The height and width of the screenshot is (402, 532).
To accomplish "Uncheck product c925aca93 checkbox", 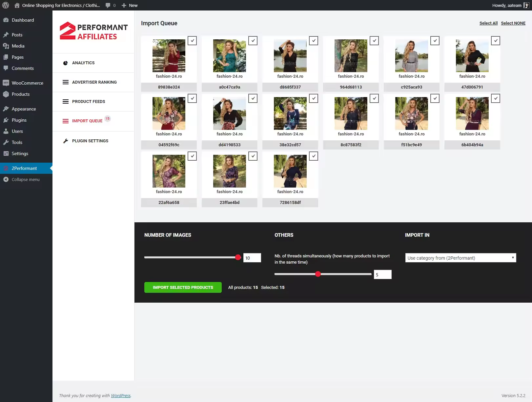I will [435, 41].
